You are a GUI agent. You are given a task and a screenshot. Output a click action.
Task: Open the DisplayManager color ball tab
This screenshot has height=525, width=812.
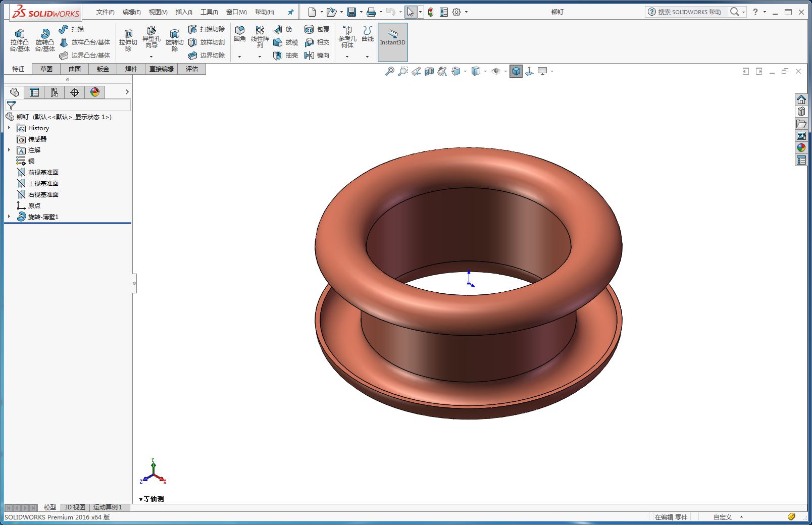[x=95, y=92]
